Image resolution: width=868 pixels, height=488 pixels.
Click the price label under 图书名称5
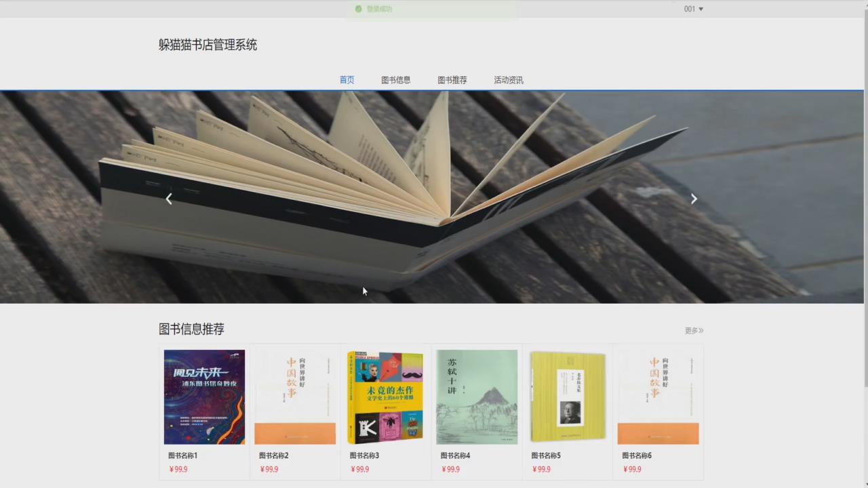point(542,469)
